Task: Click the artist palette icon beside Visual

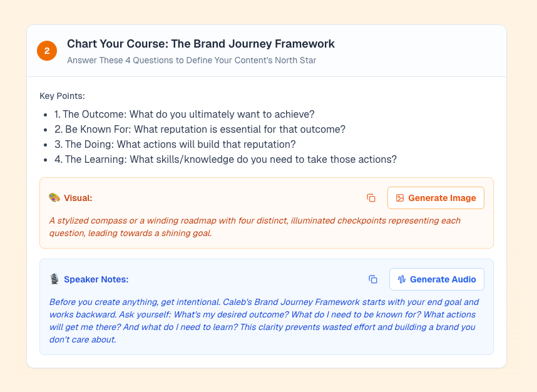Action: [x=54, y=198]
